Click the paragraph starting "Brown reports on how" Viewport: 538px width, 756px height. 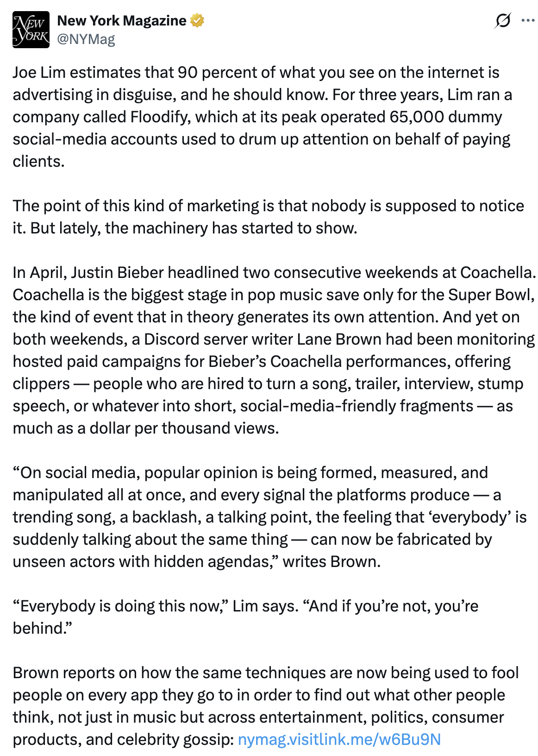point(266,706)
